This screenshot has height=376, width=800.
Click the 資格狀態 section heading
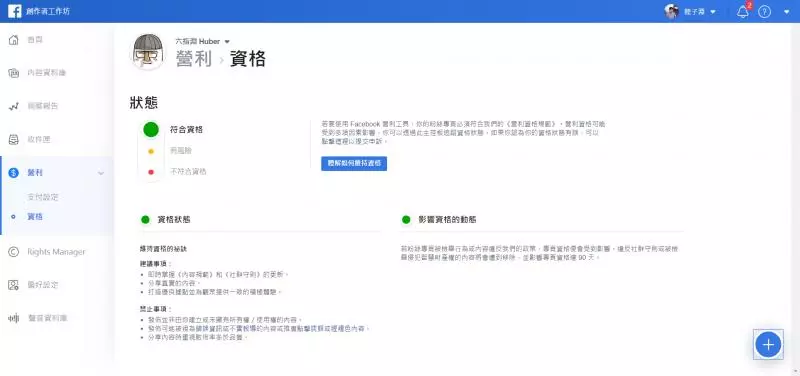click(174, 219)
